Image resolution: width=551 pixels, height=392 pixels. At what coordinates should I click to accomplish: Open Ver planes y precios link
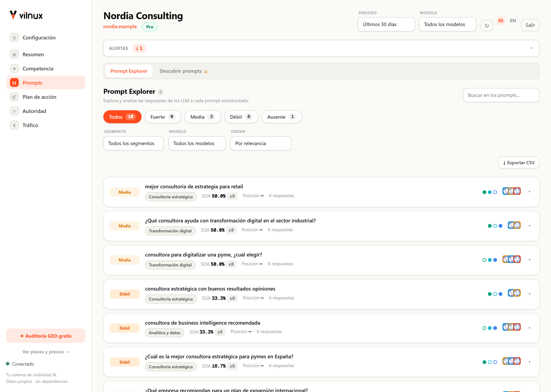(x=46, y=352)
